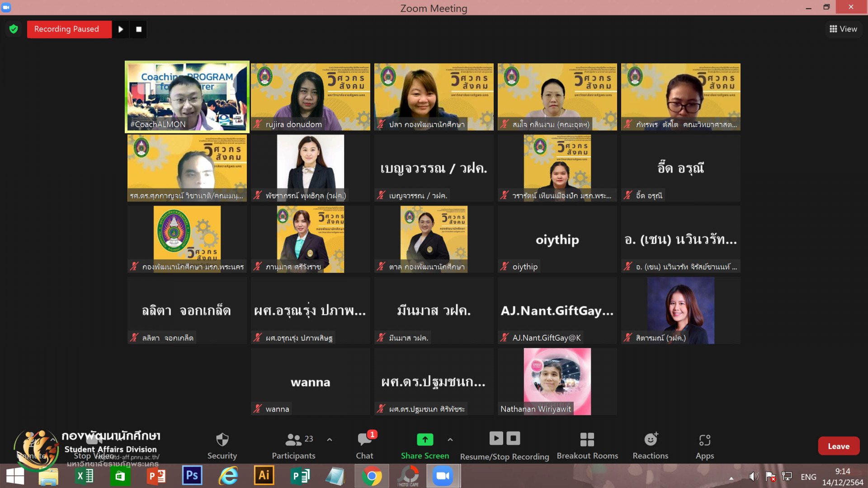
Task: Open Photoshop from the taskbar
Action: (x=192, y=476)
